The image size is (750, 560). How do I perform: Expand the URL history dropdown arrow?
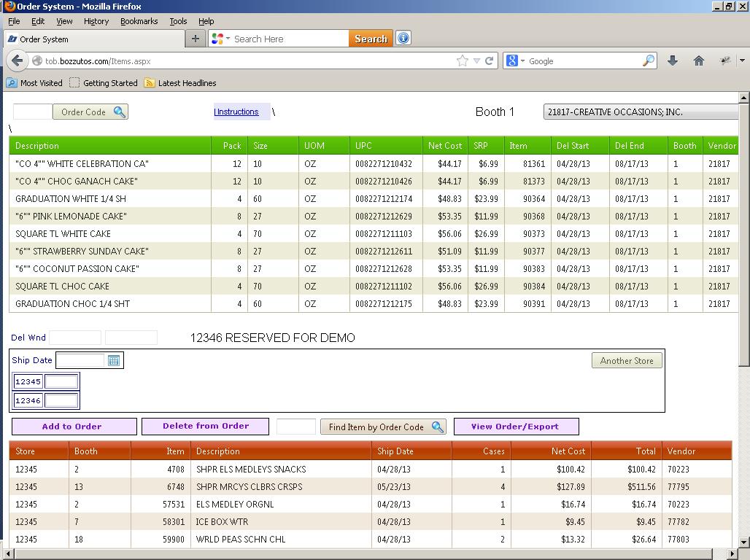click(x=476, y=61)
